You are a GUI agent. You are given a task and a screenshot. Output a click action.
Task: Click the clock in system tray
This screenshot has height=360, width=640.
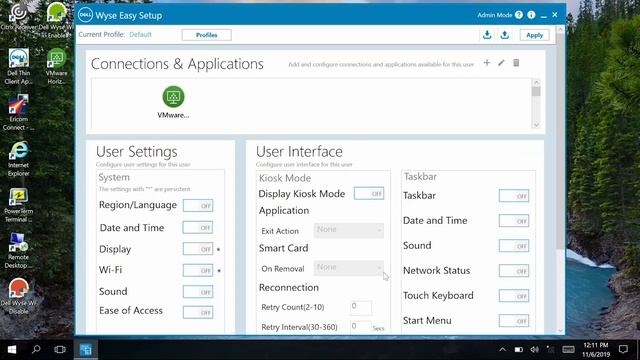(596, 349)
